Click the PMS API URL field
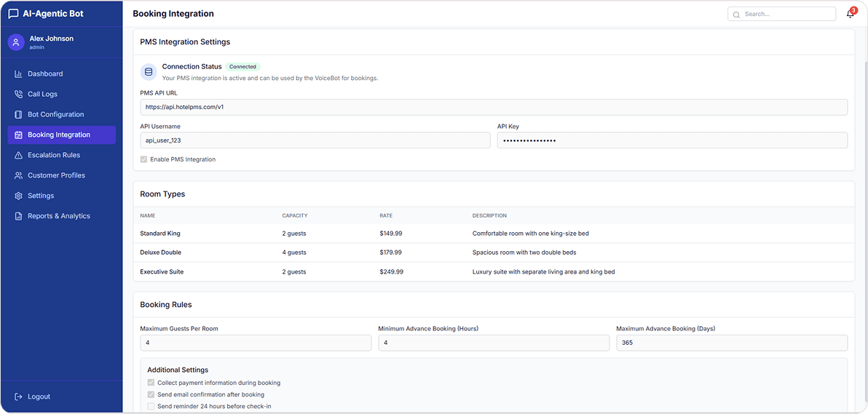Viewport: 868px width, 414px height. 493,107
